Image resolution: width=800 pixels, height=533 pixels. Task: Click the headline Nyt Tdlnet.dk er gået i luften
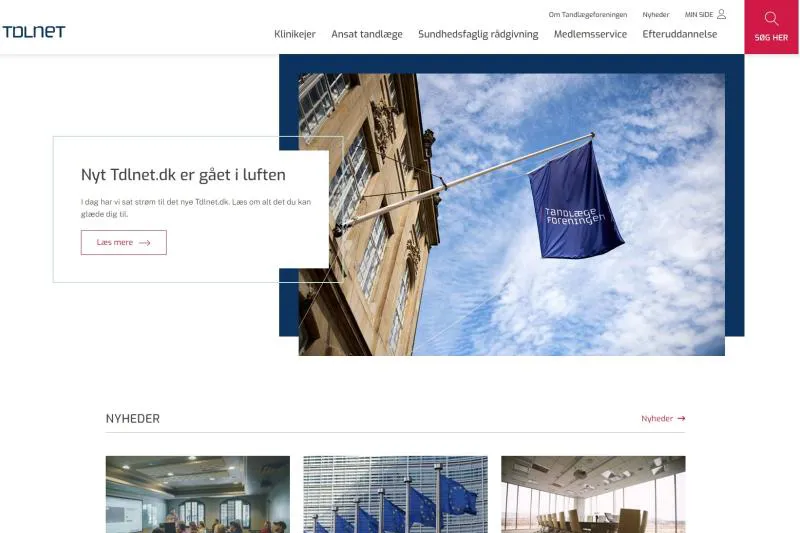[x=183, y=175]
